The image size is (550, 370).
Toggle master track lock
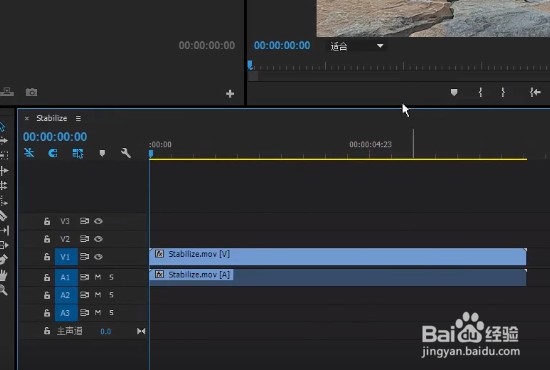47,331
